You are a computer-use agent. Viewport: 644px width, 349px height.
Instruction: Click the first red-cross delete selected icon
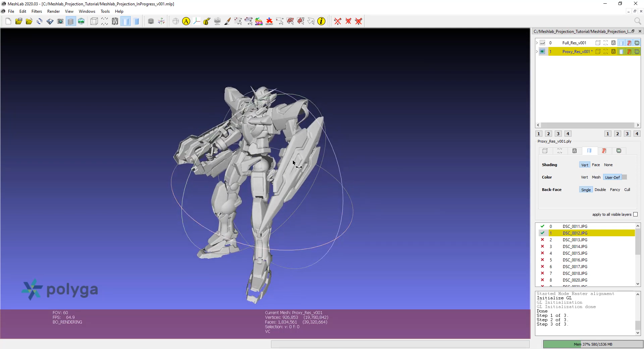(338, 21)
